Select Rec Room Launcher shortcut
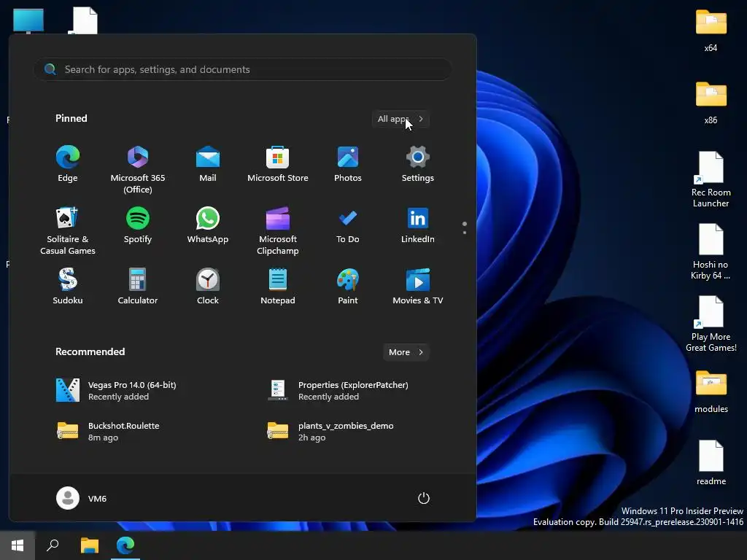This screenshot has height=560, width=747. 711,179
